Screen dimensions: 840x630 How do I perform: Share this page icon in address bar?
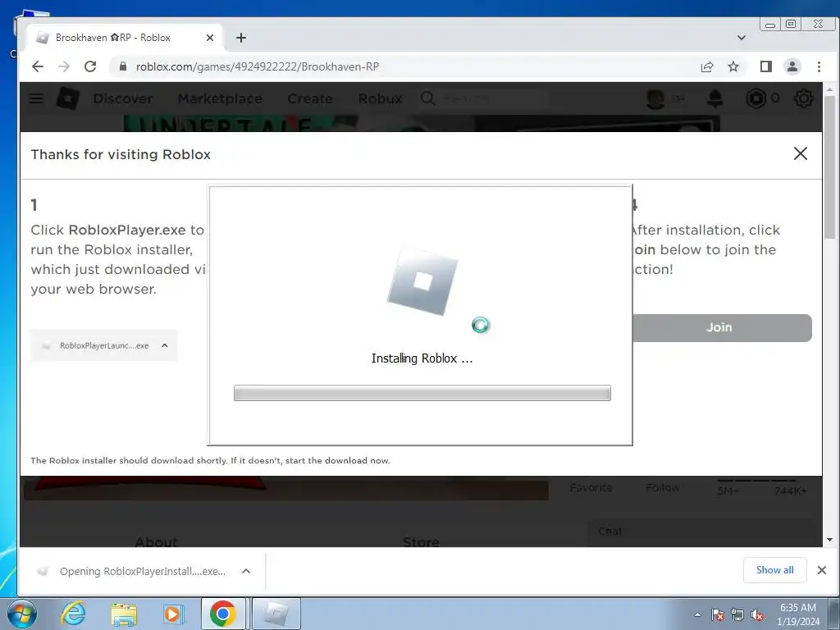pyautogui.click(x=707, y=66)
